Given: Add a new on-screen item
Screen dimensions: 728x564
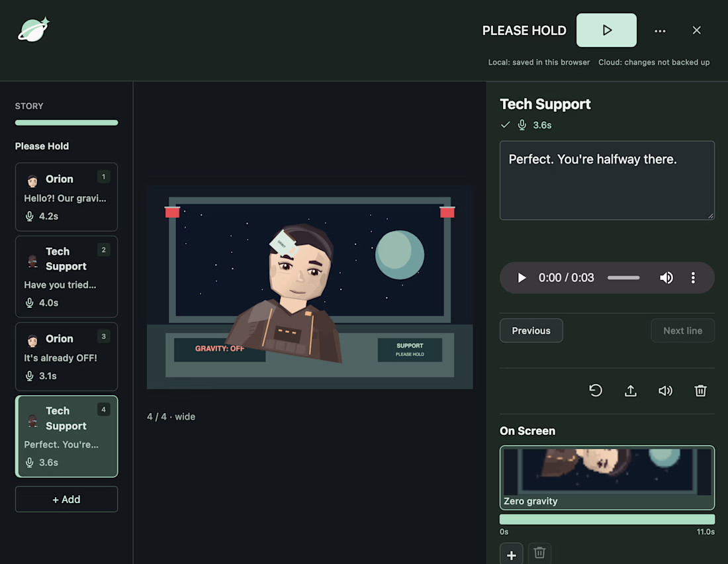Looking at the screenshot, I should (x=511, y=555).
